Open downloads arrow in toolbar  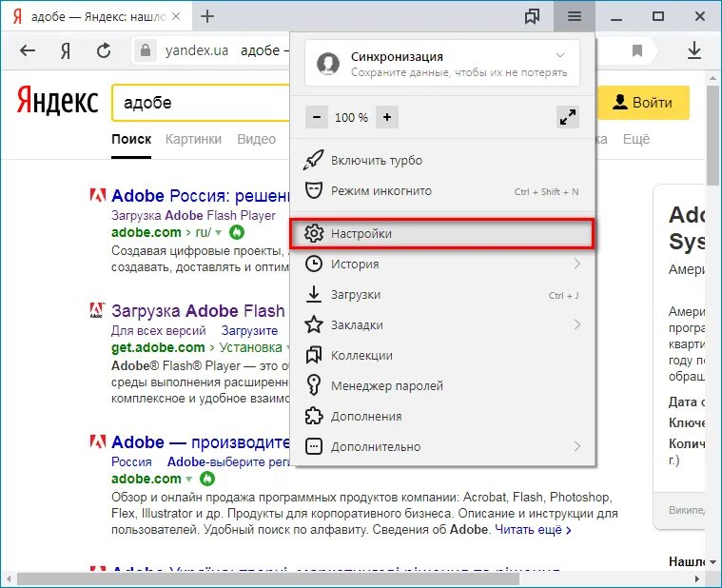693,50
